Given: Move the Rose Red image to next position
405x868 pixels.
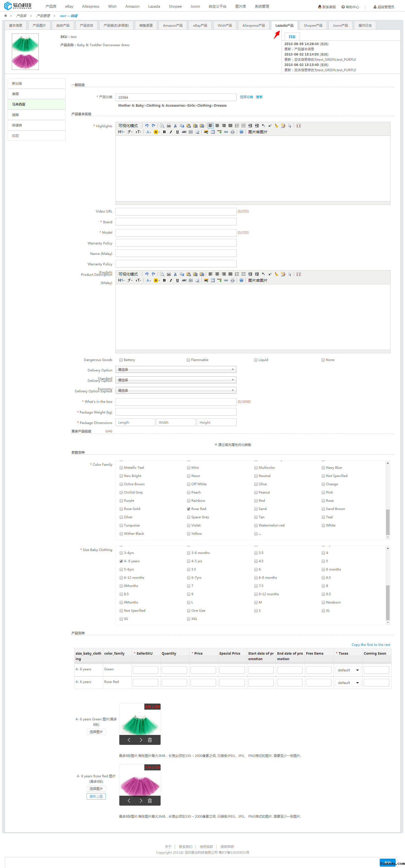Looking at the screenshot, I should tap(141, 801).
